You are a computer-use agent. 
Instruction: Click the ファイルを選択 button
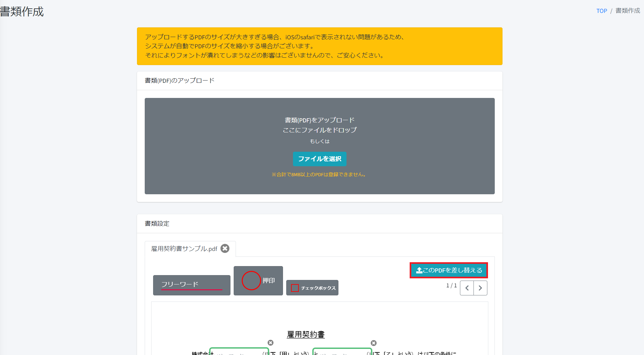click(x=319, y=159)
